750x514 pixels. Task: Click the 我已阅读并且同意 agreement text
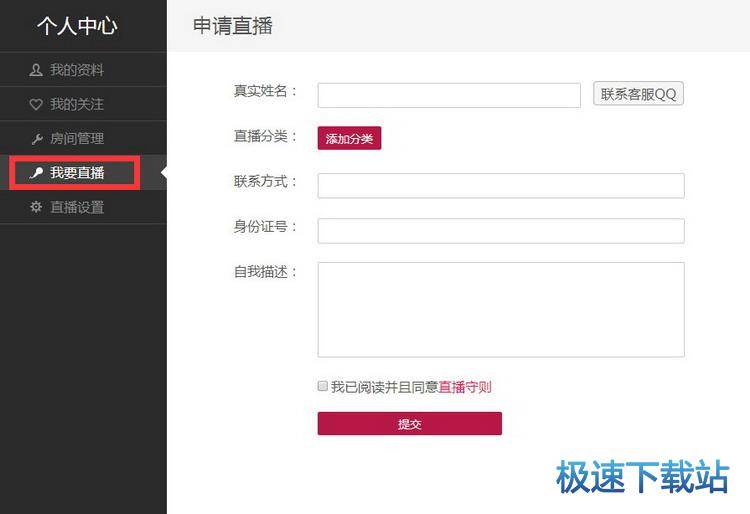(385, 387)
